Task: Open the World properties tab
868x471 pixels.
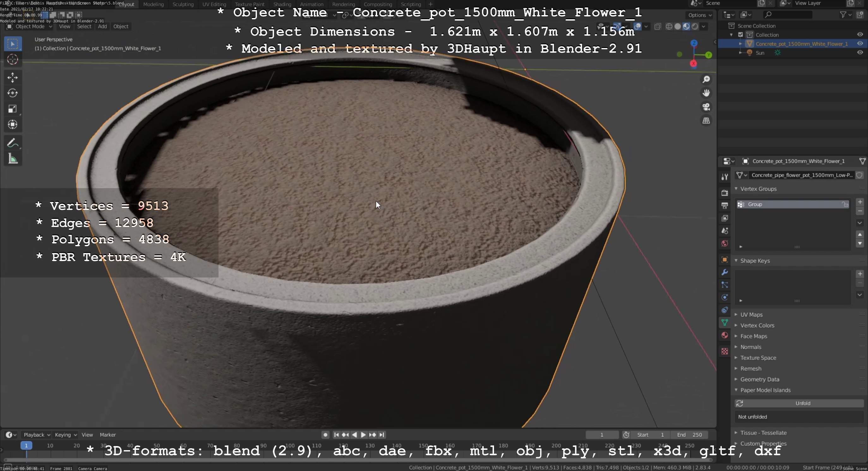Action: 725,243
